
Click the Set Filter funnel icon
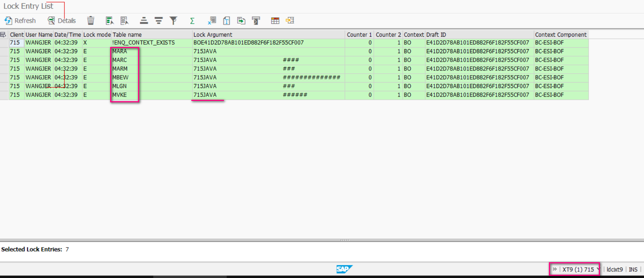click(173, 21)
